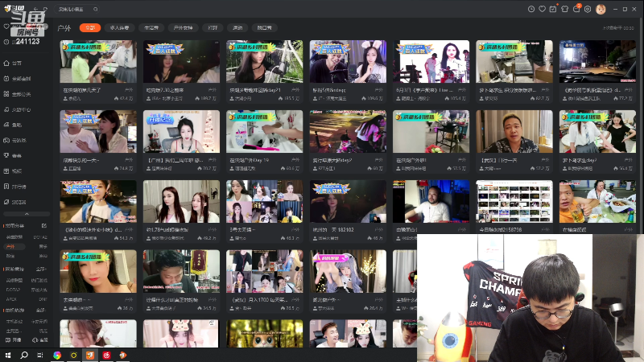The image size is (644, 362).
Task: Open the active orange Douyu taskbar icon
Action: coord(90,355)
